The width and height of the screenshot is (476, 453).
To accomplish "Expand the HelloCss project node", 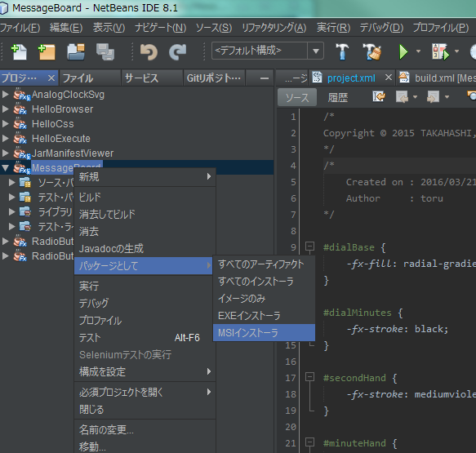I will [x=5, y=124].
